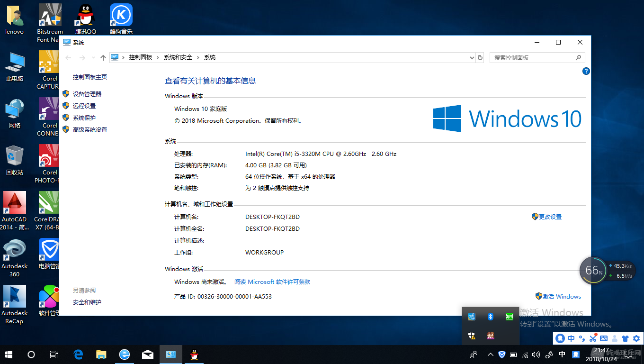Click the iQIYI icon in tray popup
The image size is (644, 364).
[510, 317]
